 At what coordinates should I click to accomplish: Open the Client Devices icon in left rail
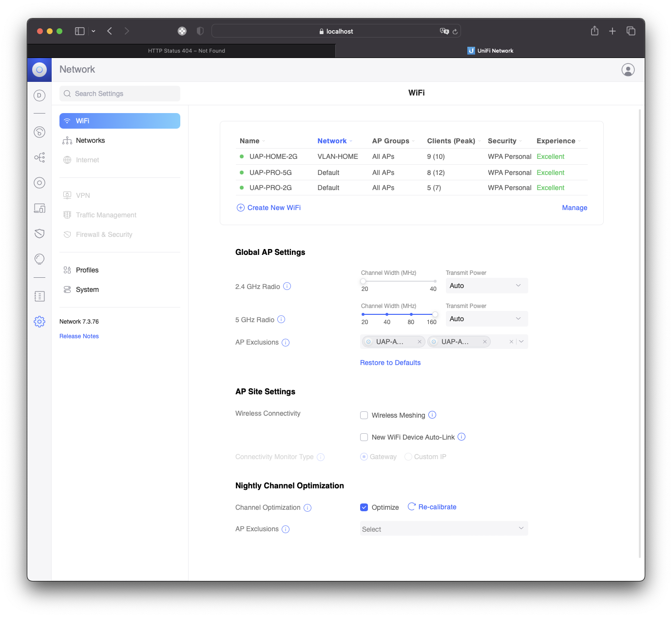[x=39, y=208]
